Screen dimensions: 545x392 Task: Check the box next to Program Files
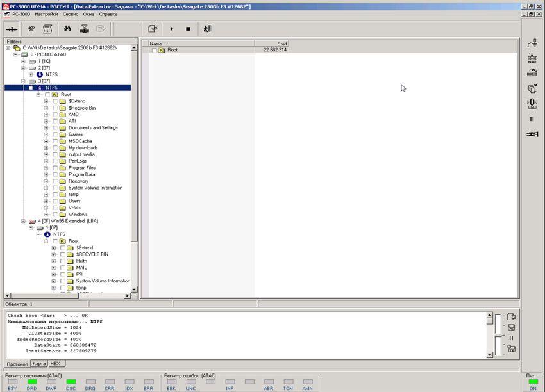55,168
